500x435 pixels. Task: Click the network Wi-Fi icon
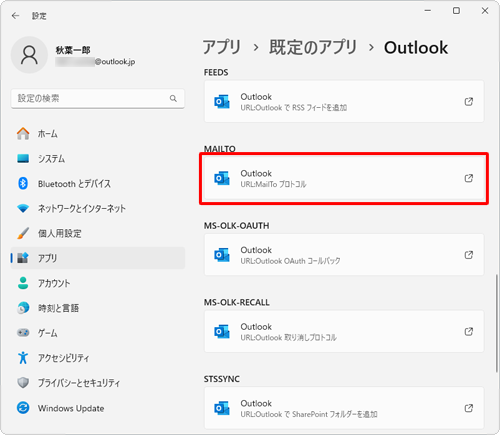pyautogui.click(x=23, y=209)
